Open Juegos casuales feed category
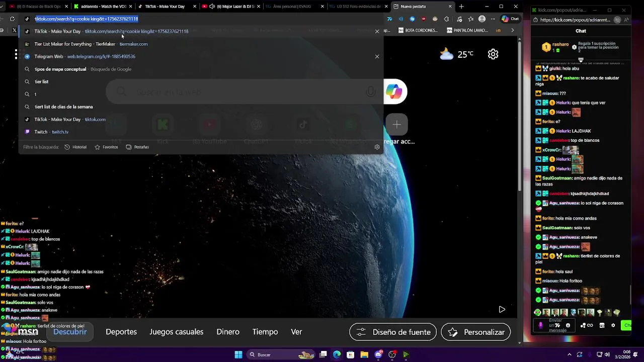 click(176, 332)
